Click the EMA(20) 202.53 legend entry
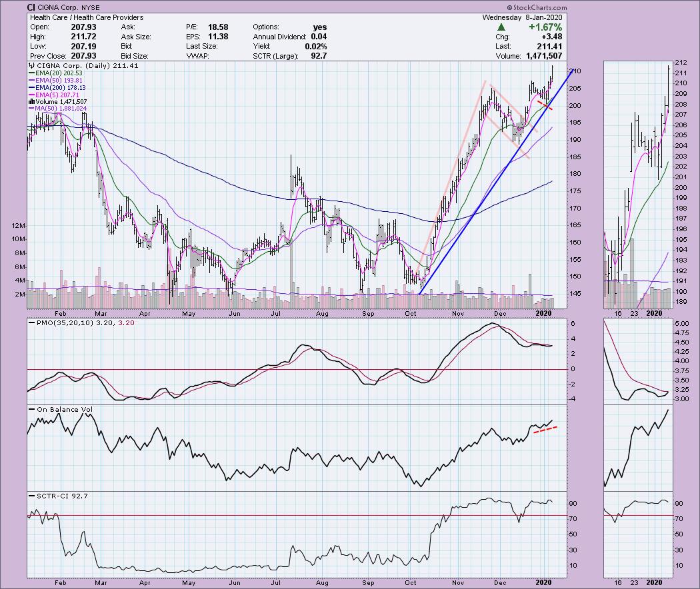The height and width of the screenshot is (589, 700). 55,73
